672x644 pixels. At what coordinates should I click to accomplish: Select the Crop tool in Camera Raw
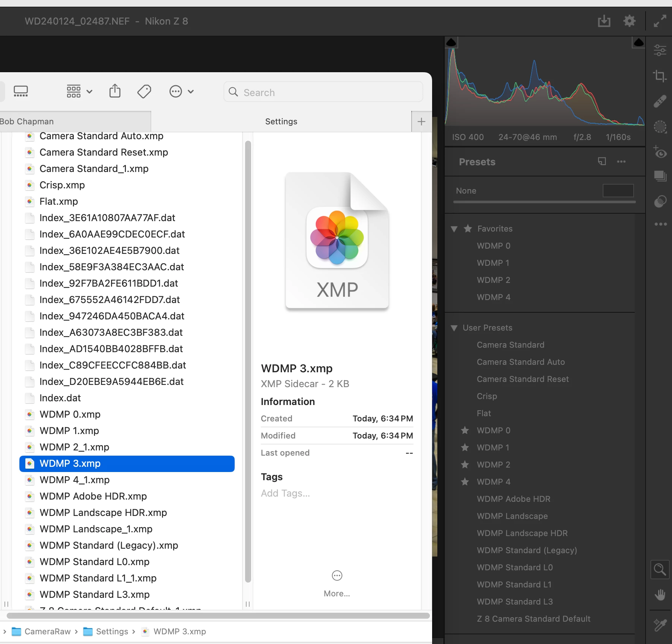coord(660,76)
